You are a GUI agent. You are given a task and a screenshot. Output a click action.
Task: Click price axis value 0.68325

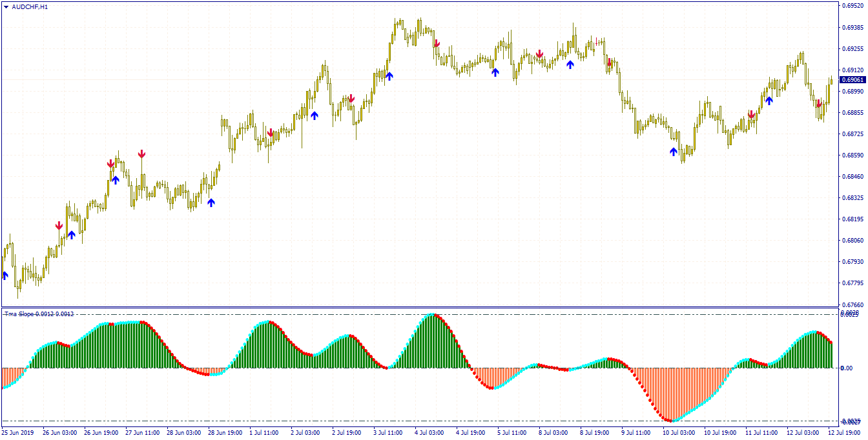853,197
